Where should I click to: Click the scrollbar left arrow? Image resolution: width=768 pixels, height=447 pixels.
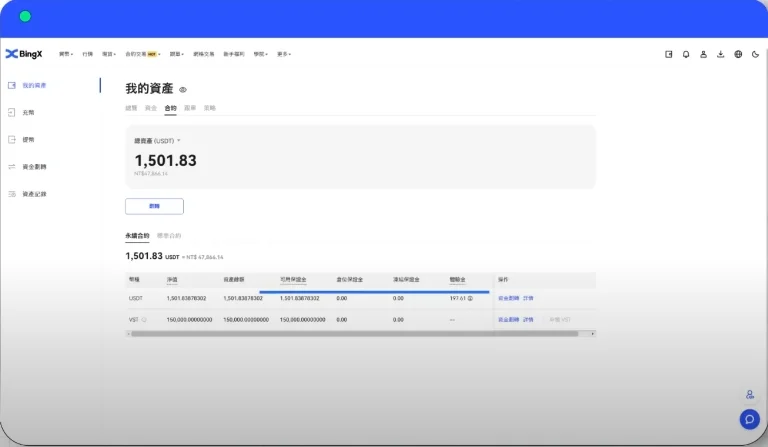[128, 334]
